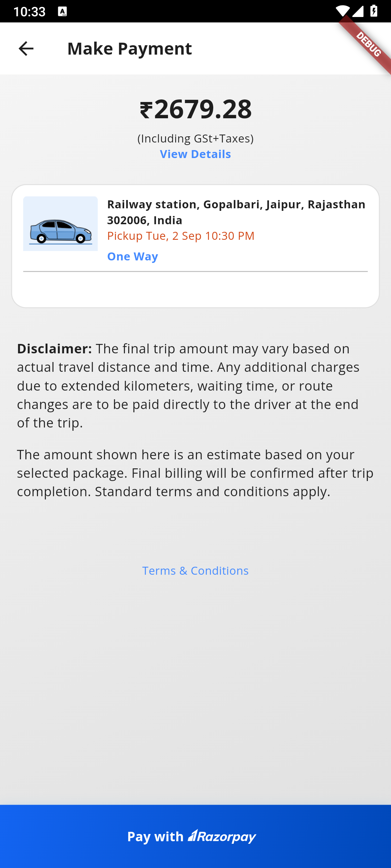Tap the Pickup Tue, 2 Sep time
This screenshot has width=391, height=868.
pyautogui.click(x=181, y=236)
